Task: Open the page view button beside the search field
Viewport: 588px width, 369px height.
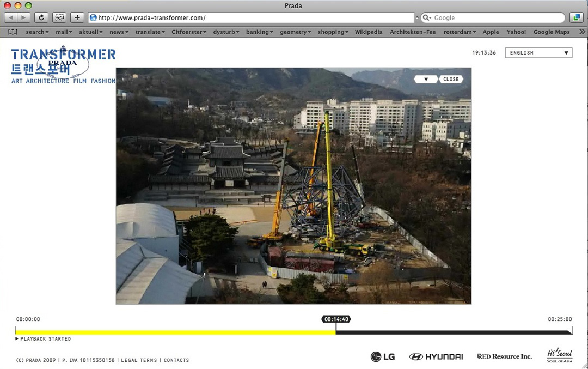Action: coord(577,17)
